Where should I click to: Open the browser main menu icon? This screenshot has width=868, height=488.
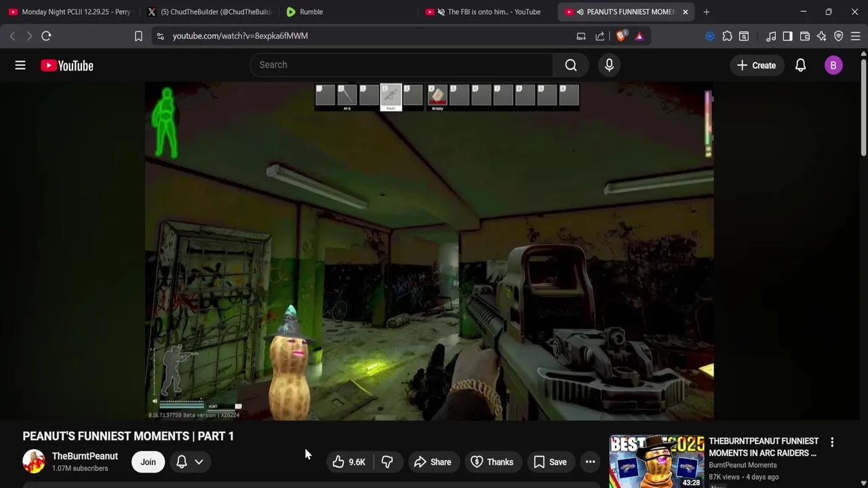(x=856, y=36)
